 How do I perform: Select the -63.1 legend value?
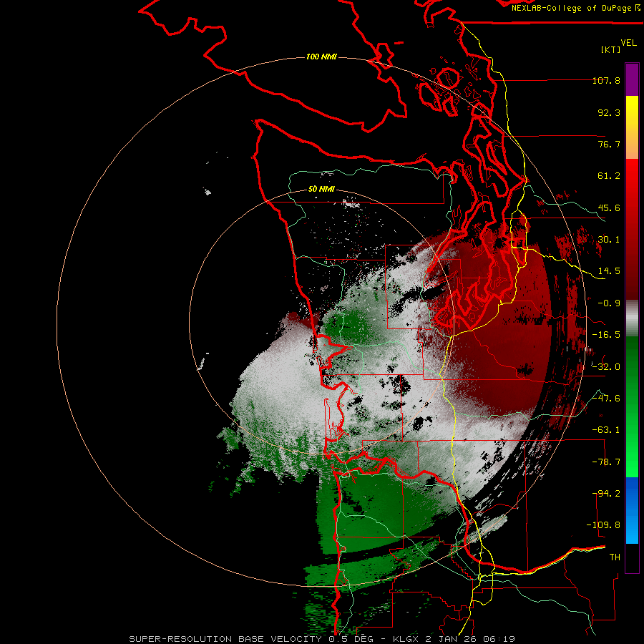point(606,430)
